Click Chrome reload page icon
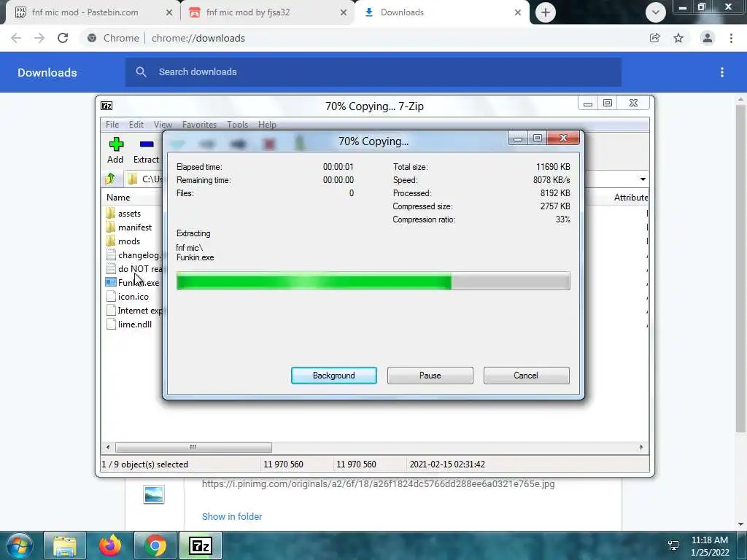Screen dimensions: 747x560 [x=63, y=38]
